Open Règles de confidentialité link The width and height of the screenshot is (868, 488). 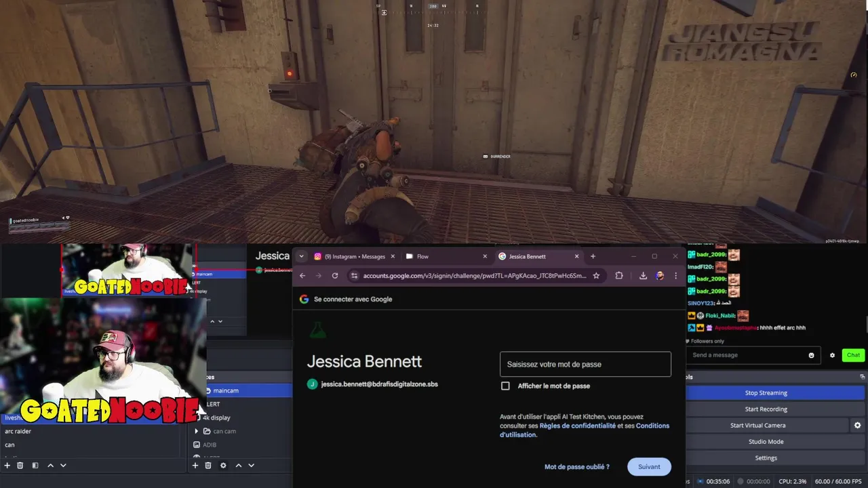[578, 426]
